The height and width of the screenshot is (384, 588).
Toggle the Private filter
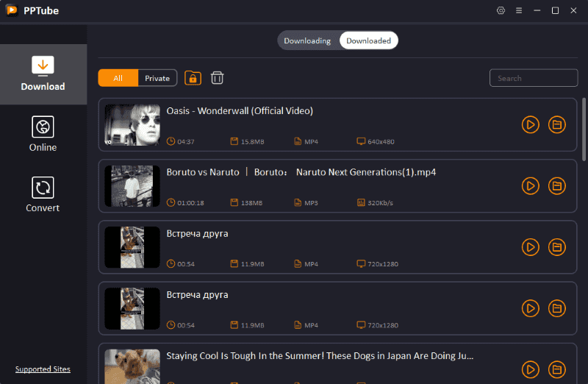[x=157, y=78]
